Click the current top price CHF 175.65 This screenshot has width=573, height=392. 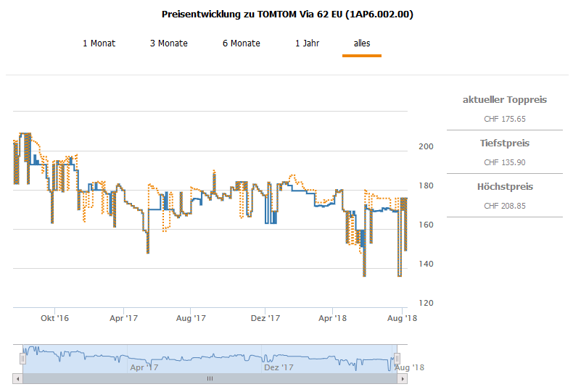(504, 119)
